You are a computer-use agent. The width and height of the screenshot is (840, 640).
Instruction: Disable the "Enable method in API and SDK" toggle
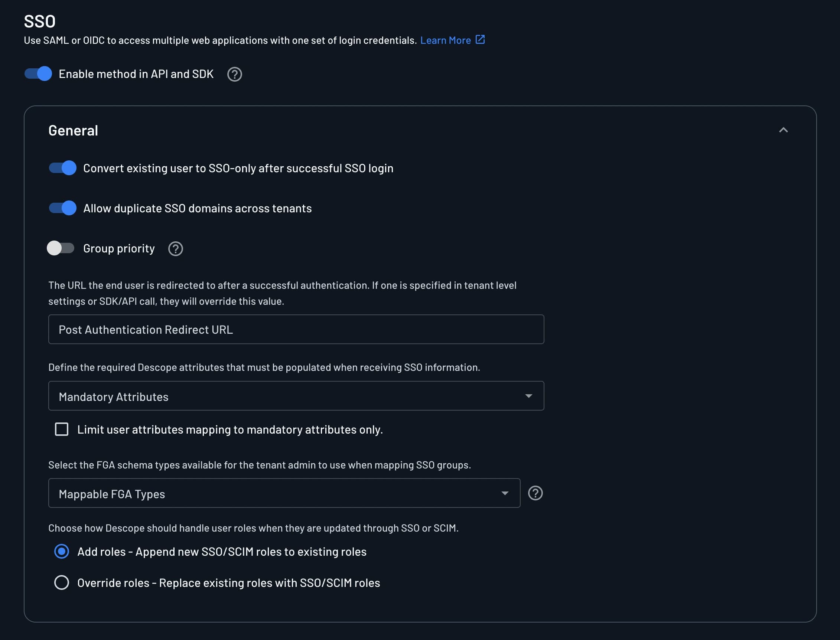38,74
